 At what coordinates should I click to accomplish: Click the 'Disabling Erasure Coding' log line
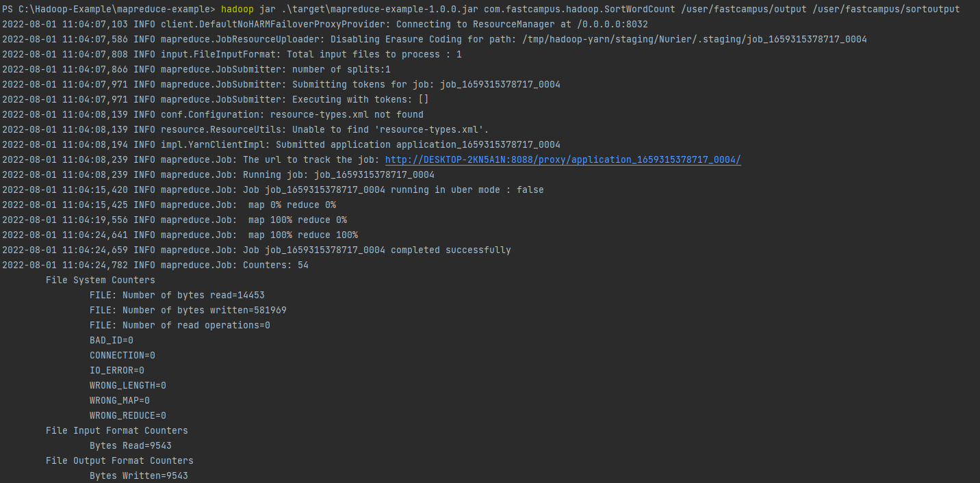pos(435,39)
